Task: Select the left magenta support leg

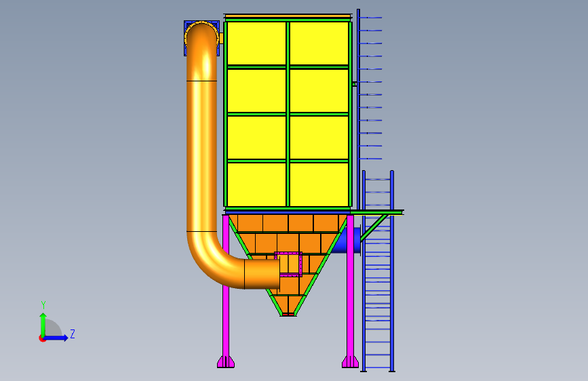Action: (226, 291)
